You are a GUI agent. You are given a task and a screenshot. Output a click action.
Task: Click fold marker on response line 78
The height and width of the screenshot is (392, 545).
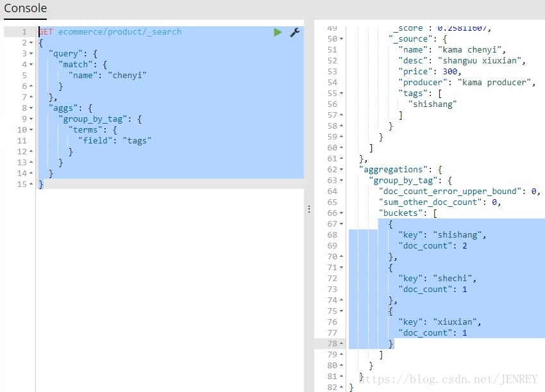pyautogui.click(x=341, y=343)
